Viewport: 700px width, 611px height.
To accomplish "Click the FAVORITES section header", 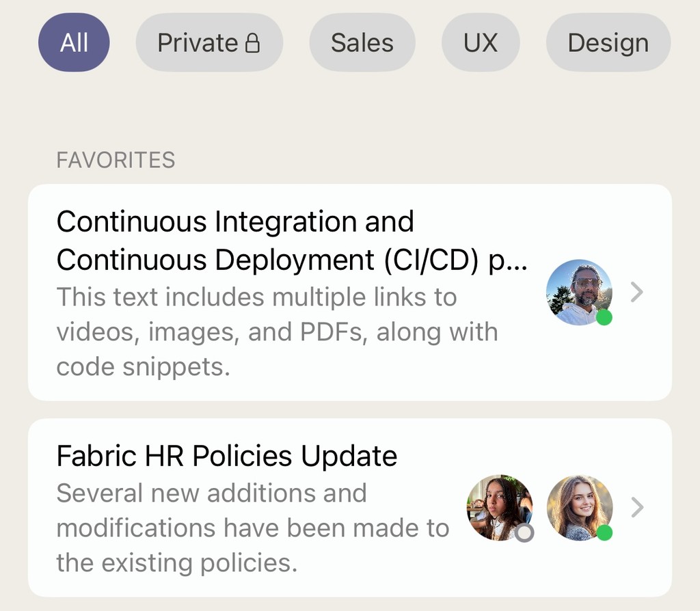I will pos(116,160).
